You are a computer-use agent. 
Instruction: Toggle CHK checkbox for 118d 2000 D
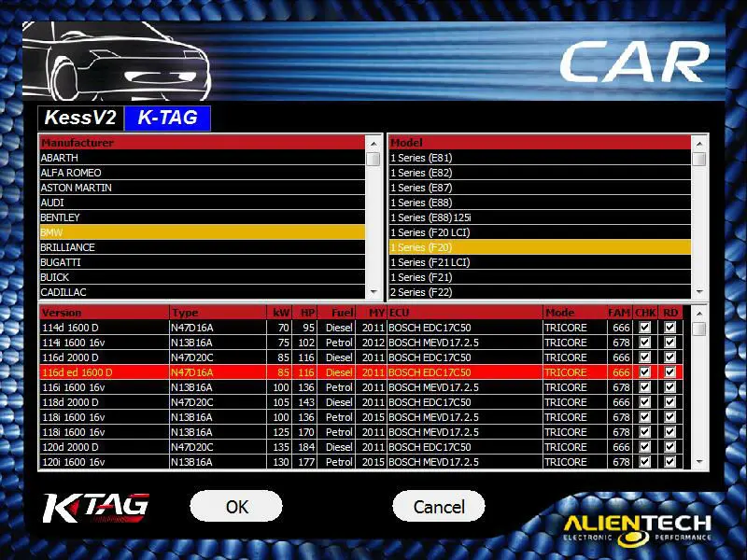tap(645, 402)
